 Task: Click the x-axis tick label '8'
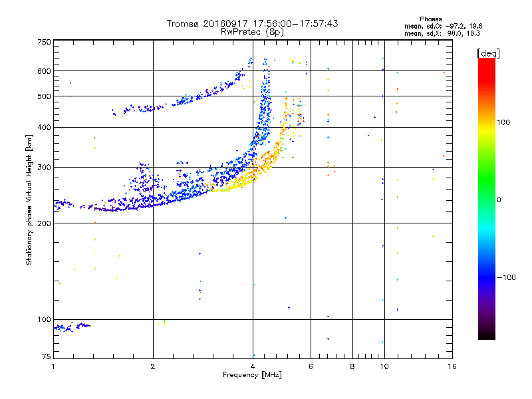coord(352,366)
